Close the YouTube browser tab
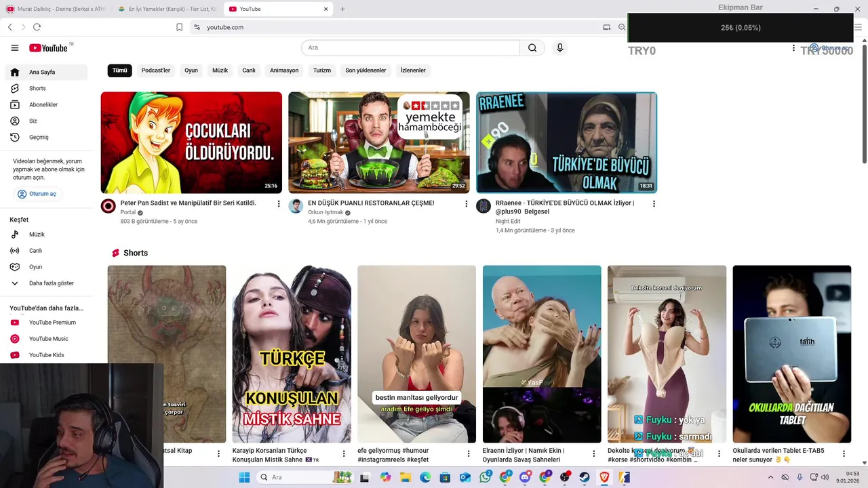This screenshot has width=868, height=488. (325, 9)
